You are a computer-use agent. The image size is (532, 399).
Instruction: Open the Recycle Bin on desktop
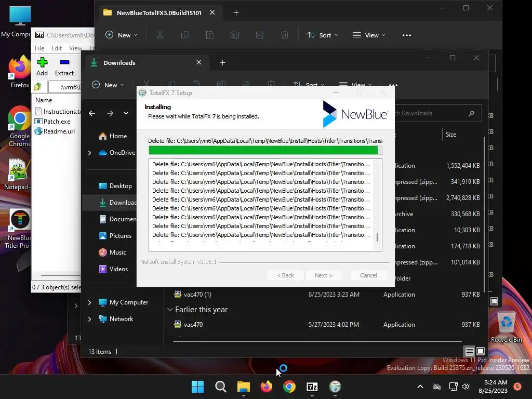506,327
